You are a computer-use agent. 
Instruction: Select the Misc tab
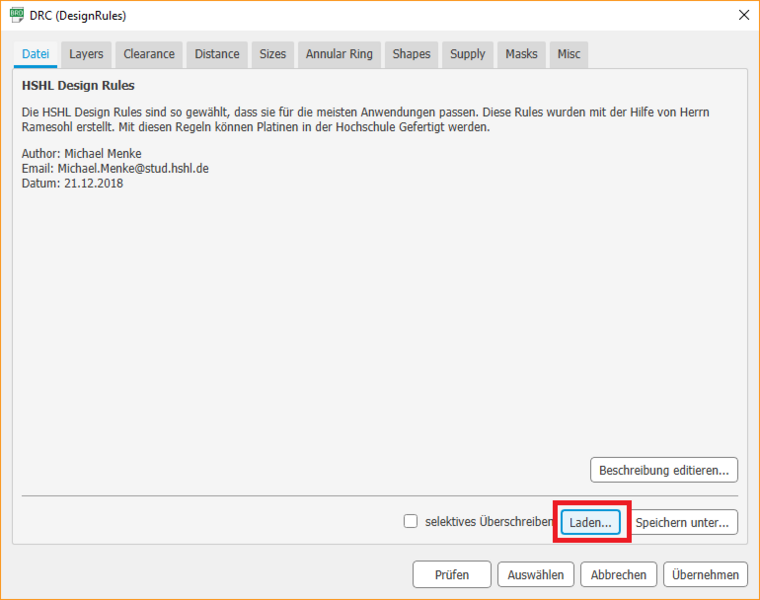pos(569,54)
